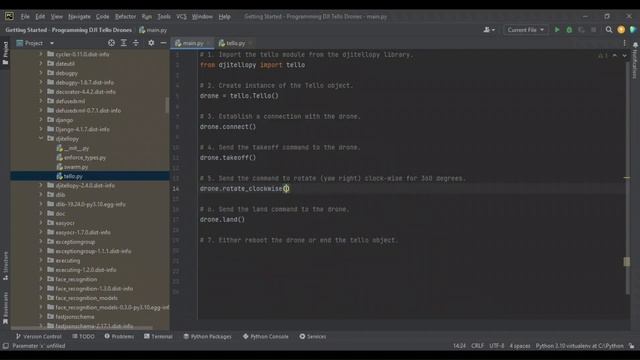The image size is (640, 360).
Task: Open Bookmarks side tool window
Action: tap(5, 308)
